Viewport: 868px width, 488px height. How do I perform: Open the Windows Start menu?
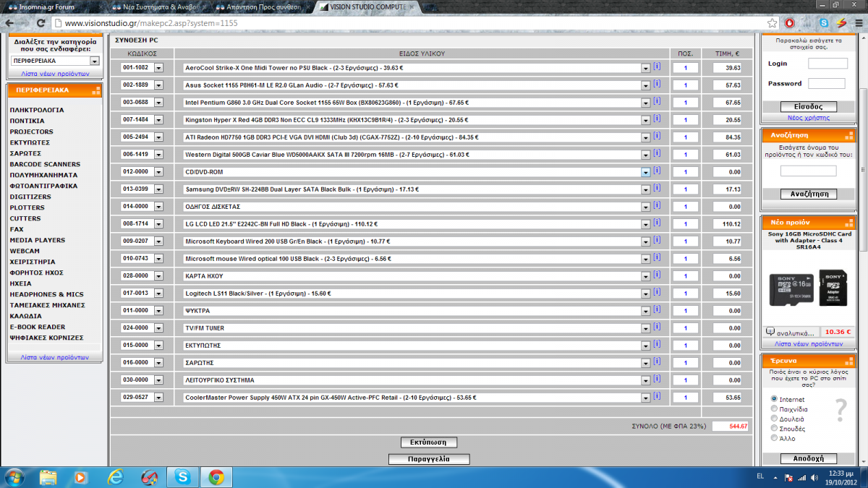pyautogui.click(x=14, y=476)
